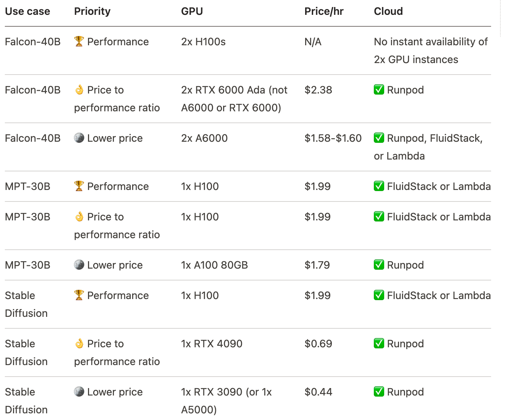Click the moon emoji beside 2x A6000 row

coord(79,138)
